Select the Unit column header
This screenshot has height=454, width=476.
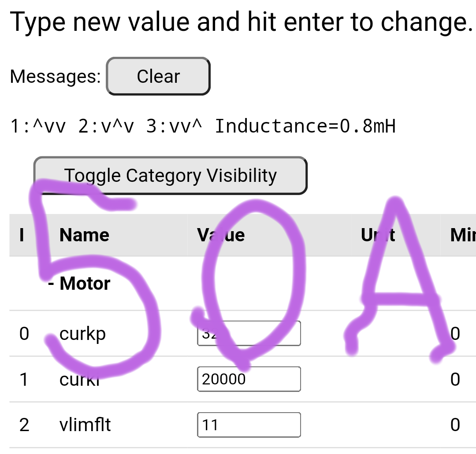(x=378, y=235)
